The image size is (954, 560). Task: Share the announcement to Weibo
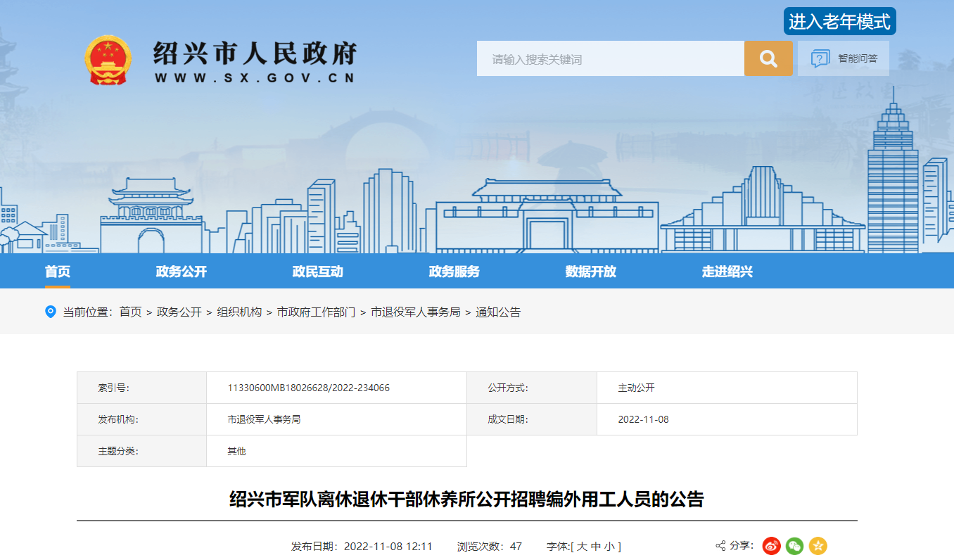[772, 546]
